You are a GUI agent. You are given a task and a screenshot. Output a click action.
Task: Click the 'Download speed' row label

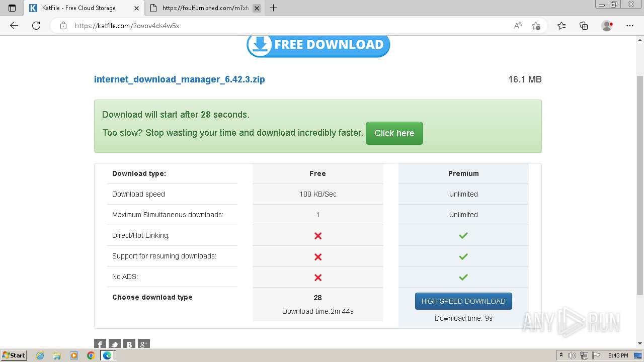click(x=138, y=194)
